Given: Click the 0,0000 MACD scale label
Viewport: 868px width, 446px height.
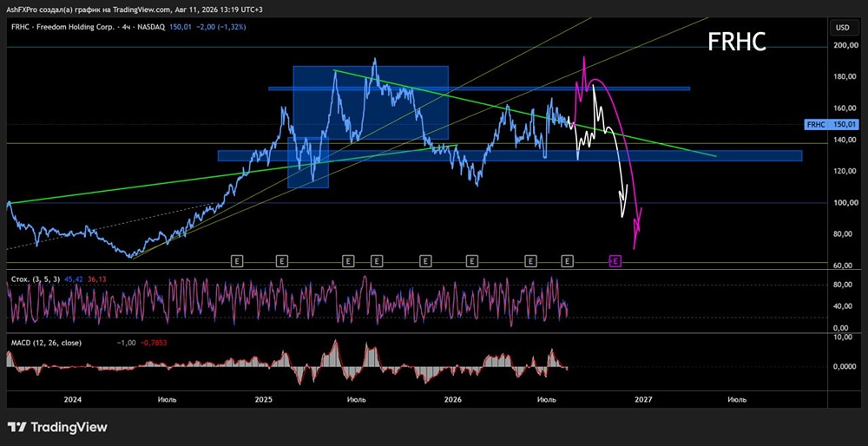Looking at the screenshot, I should 846,366.
